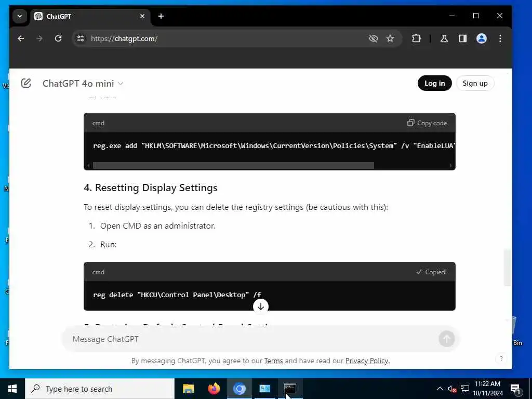The image size is (532, 399).
Task: Minimize the Chrome window
Action: [452, 16]
